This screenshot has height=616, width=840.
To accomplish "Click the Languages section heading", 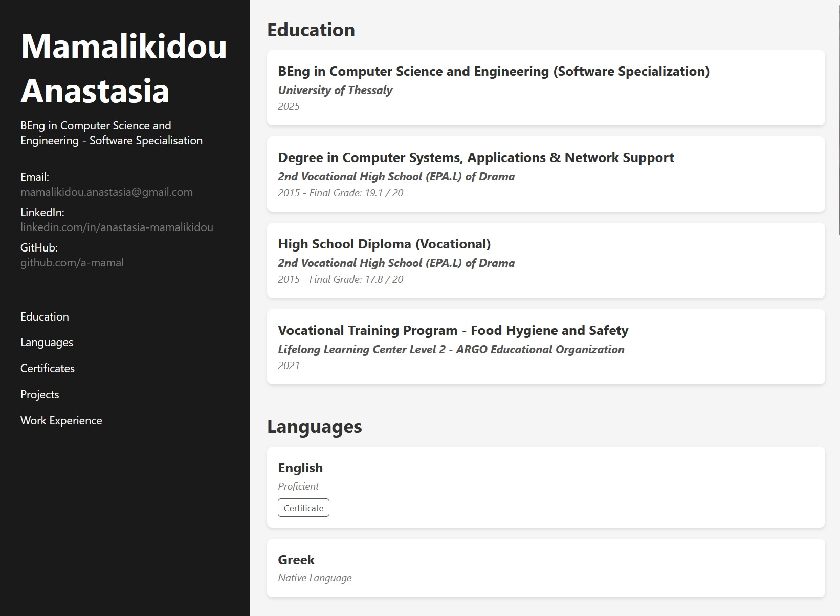I will click(315, 426).
